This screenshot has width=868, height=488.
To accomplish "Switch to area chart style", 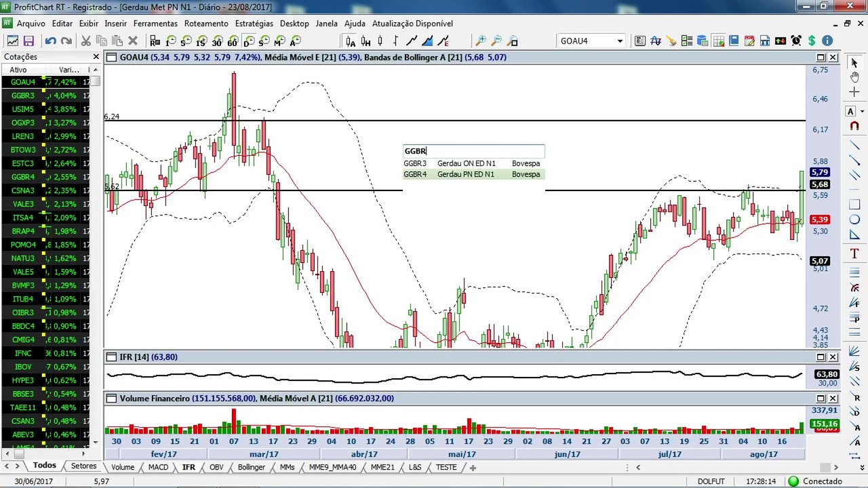I will pos(427,41).
